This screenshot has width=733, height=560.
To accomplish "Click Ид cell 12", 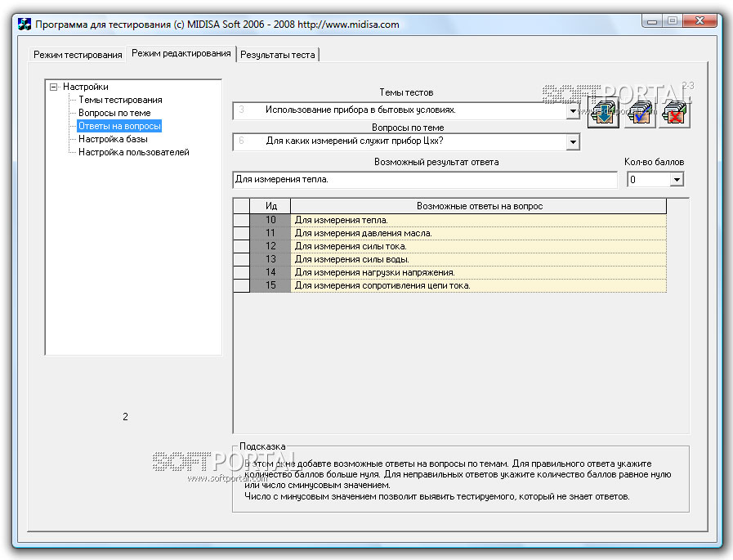I will point(270,247).
